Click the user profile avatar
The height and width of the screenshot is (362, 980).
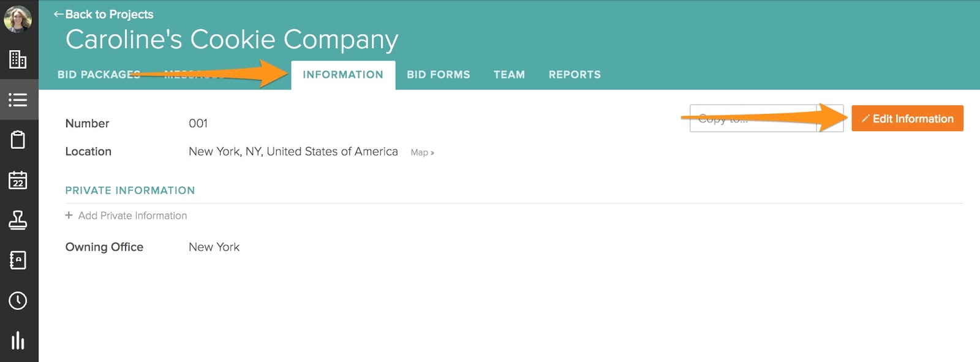pos(18,19)
